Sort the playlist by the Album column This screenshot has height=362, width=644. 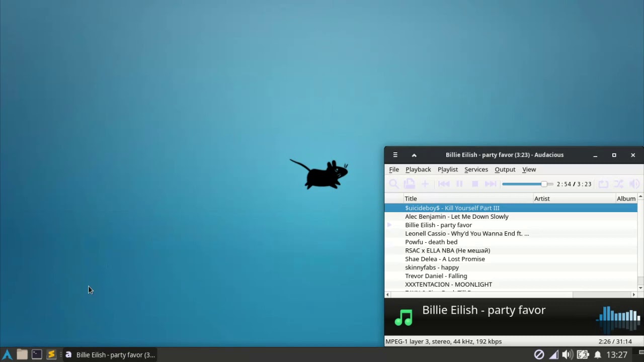(x=626, y=199)
